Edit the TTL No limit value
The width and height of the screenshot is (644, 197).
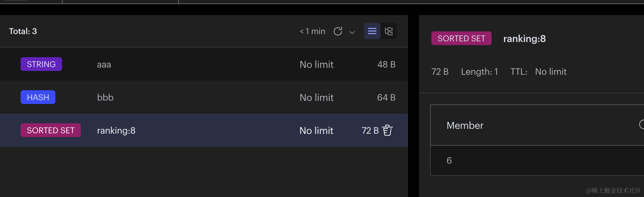pos(550,72)
